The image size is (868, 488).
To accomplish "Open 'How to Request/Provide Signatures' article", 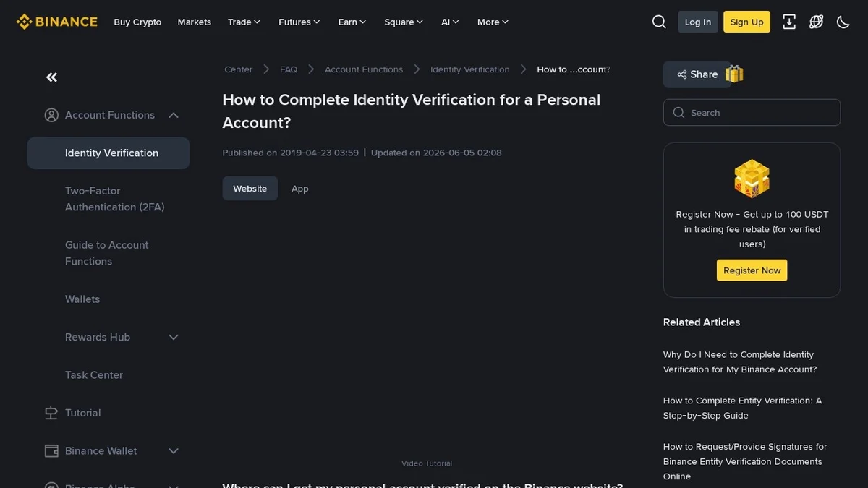I will (745, 461).
